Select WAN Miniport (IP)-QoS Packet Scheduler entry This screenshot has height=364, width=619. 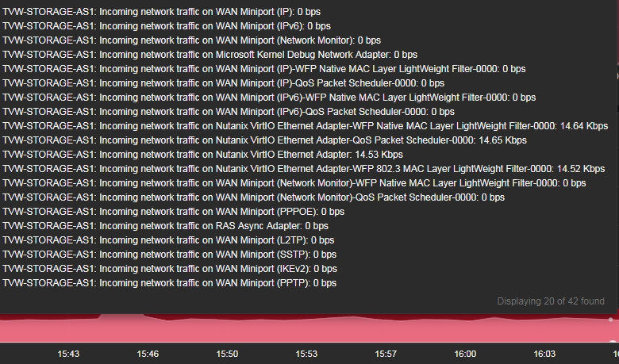(224, 82)
